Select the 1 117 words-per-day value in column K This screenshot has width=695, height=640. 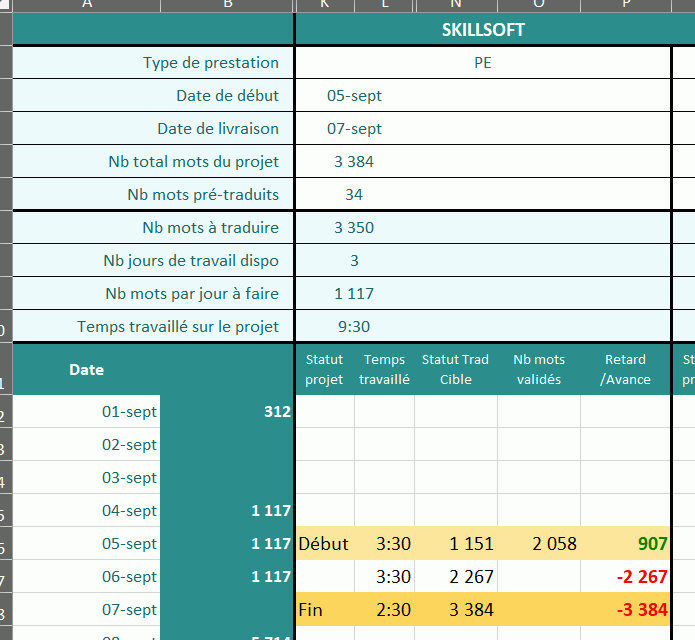pyautogui.click(x=354, y=293)
